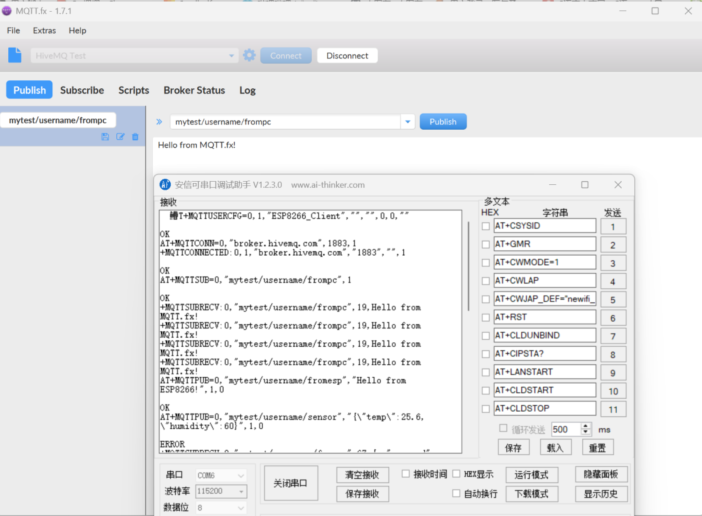
Task: Click the ERROR line in receive log
Action: [x=172, y=444]
